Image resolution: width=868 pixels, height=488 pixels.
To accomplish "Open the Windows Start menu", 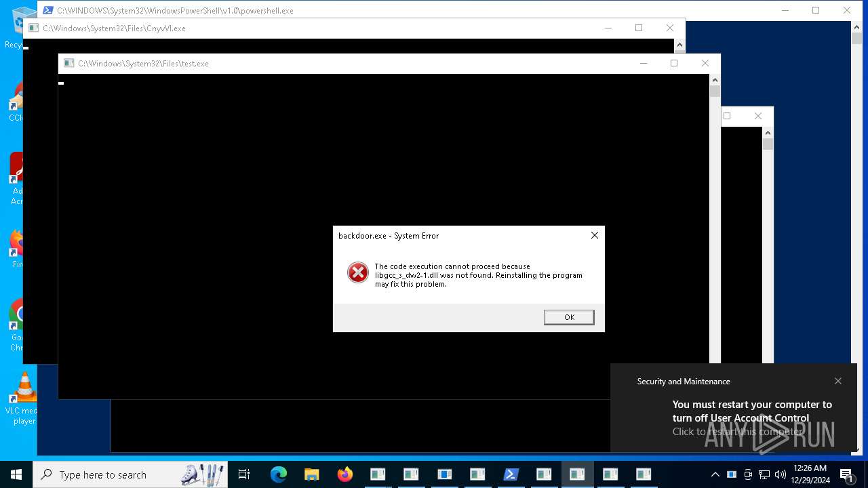I will click(x=16, y=474).
